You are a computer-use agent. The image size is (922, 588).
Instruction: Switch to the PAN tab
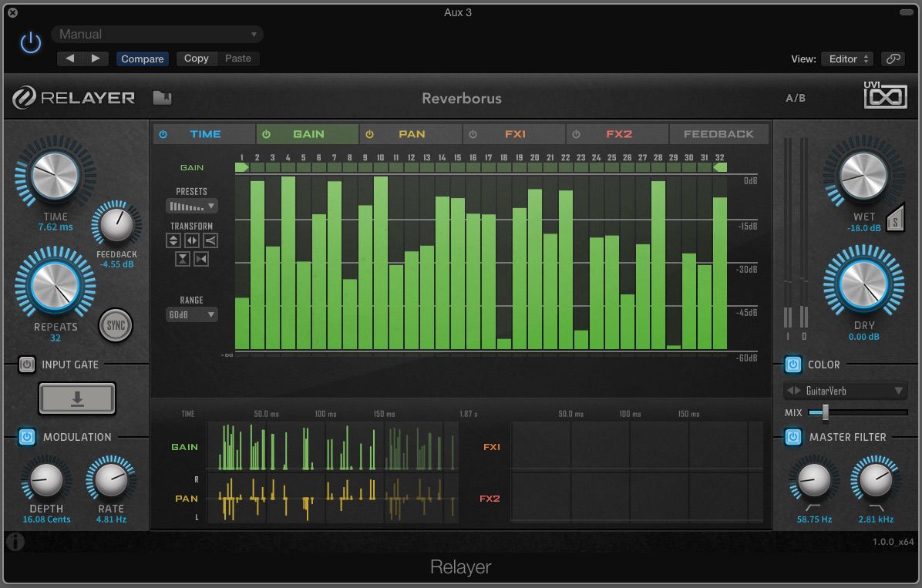(411, 134)
